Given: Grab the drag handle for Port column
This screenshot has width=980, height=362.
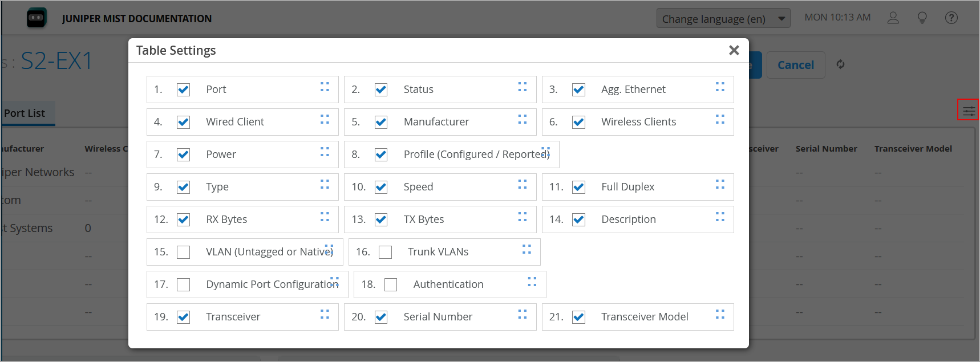Looking at the screenshot, I should 325,87.
